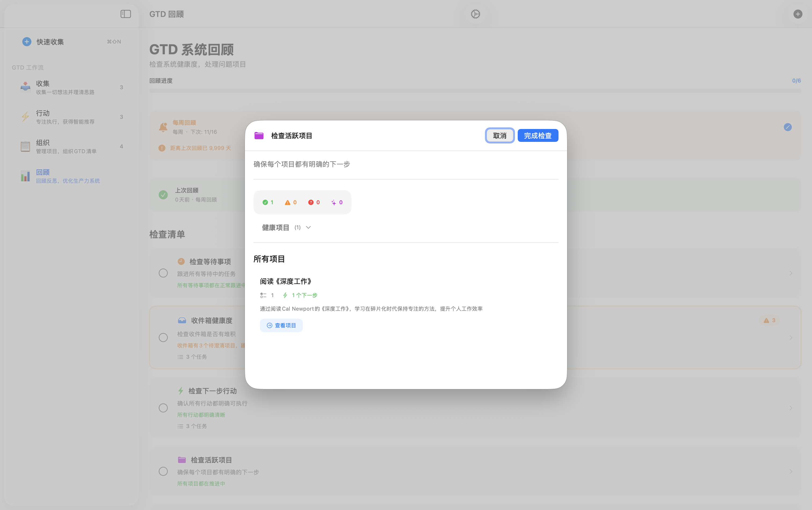This screenshot has width=812, height=510.
Task: Click 完成检查 to finish the check
Action: (x=538, y=135)
